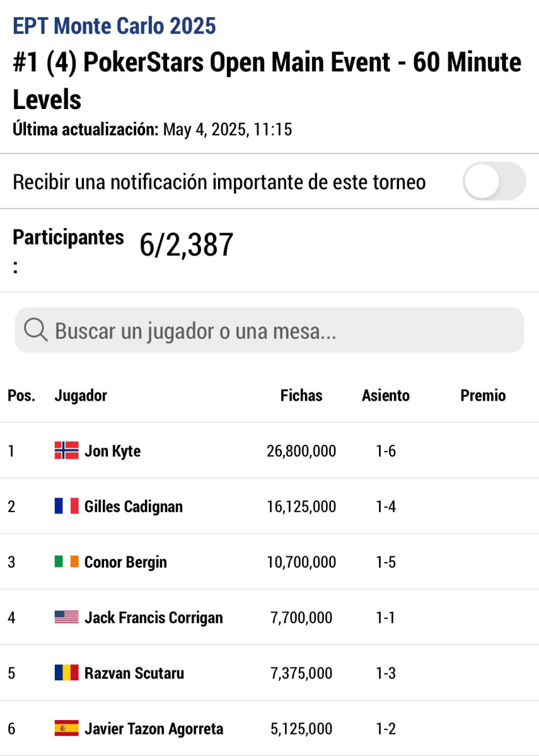Click the USA flag beside Jack Francis Corrigan
This screenshot has height=756, width=539.
tap(66, 617)
